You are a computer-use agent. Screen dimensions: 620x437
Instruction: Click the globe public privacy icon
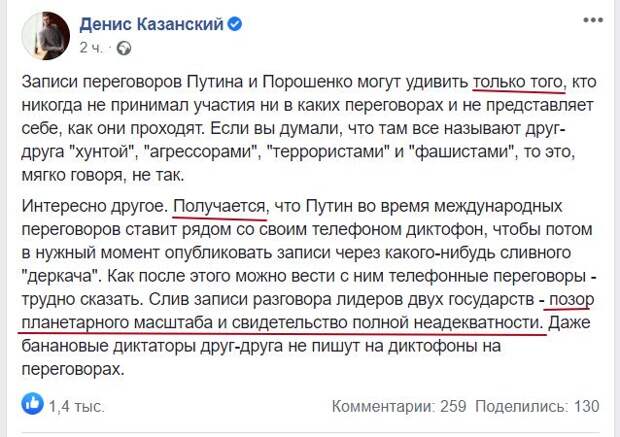124,48
